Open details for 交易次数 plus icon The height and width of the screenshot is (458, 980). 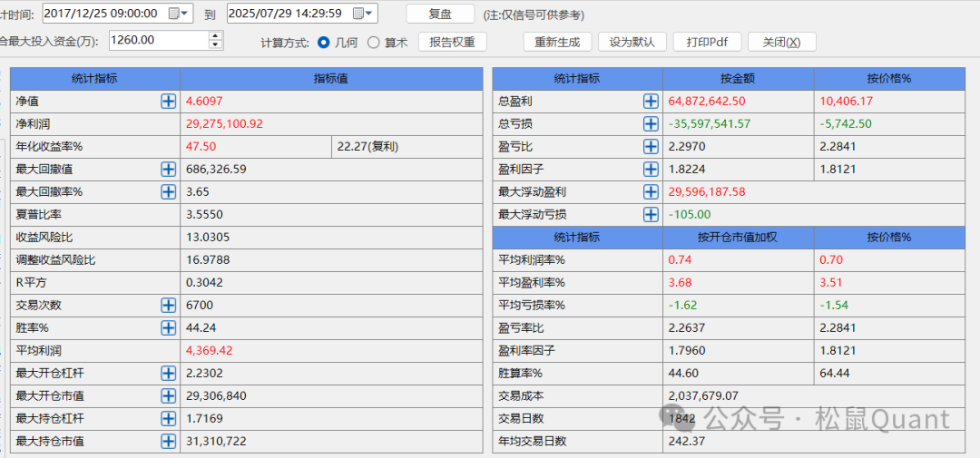point(168,306)
